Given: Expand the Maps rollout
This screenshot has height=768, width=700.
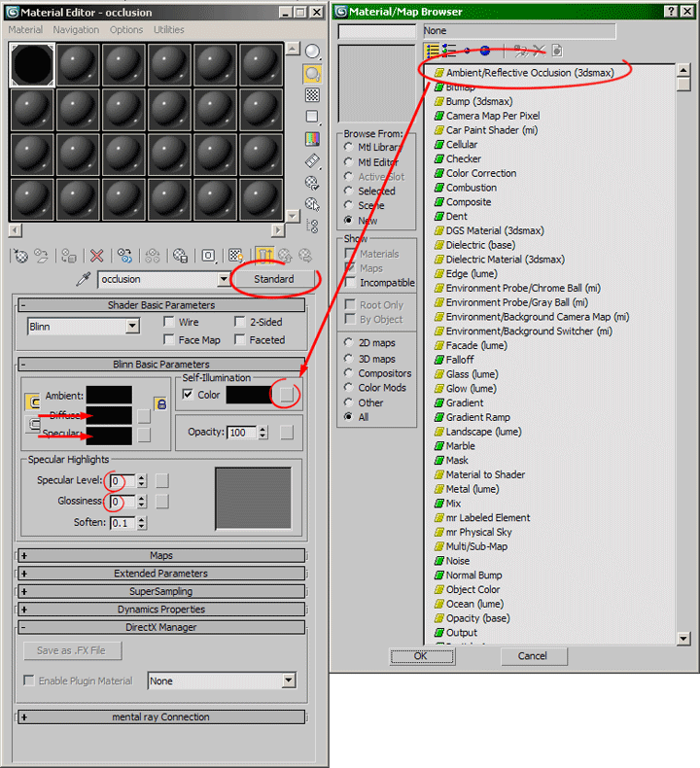Looking at the screenshot, I should tap(161, 555).
